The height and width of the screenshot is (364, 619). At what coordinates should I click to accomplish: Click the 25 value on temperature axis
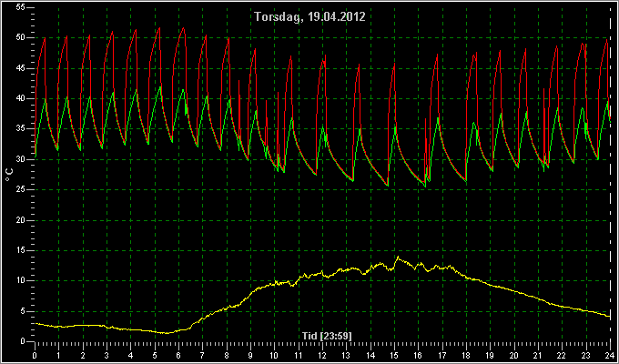coord(21,190)
